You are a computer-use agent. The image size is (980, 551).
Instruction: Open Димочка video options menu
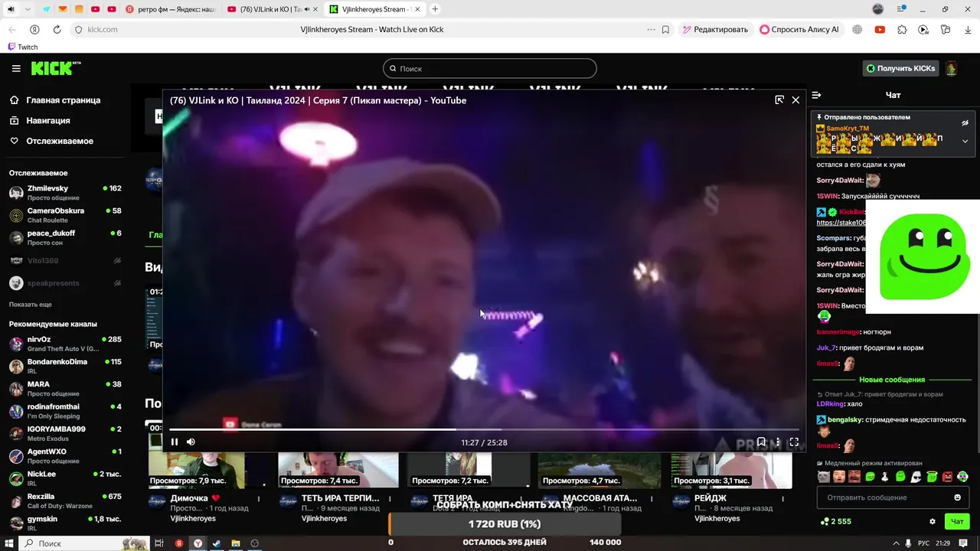coord(259,498)
